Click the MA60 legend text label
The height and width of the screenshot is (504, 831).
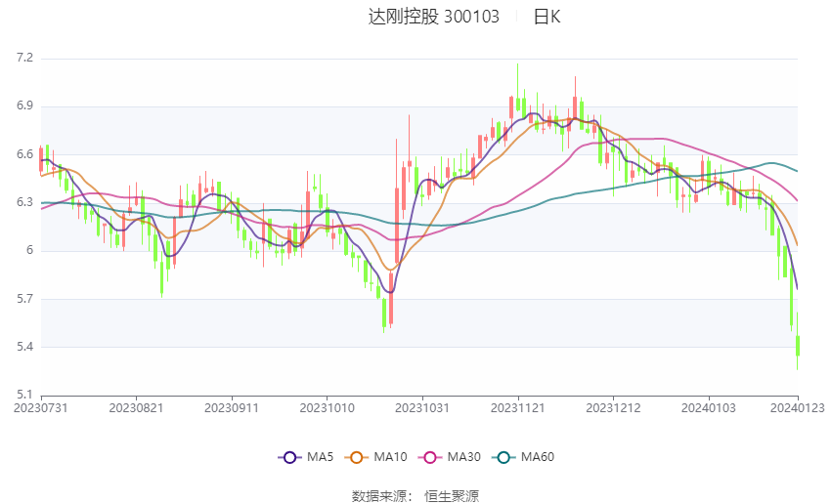(538, 457)
